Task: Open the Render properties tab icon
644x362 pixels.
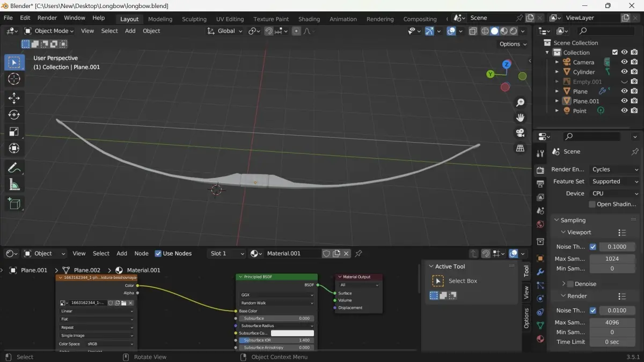Action: point(540,171)
